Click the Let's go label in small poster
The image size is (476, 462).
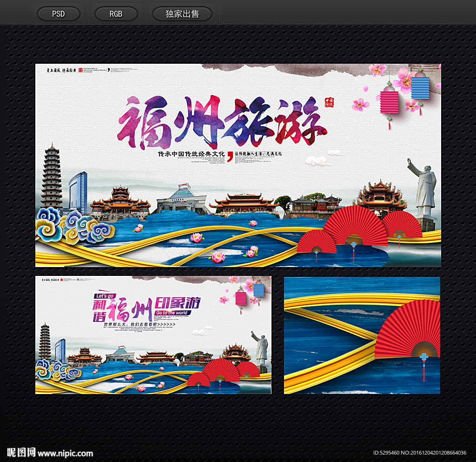(x=105, y=296)
